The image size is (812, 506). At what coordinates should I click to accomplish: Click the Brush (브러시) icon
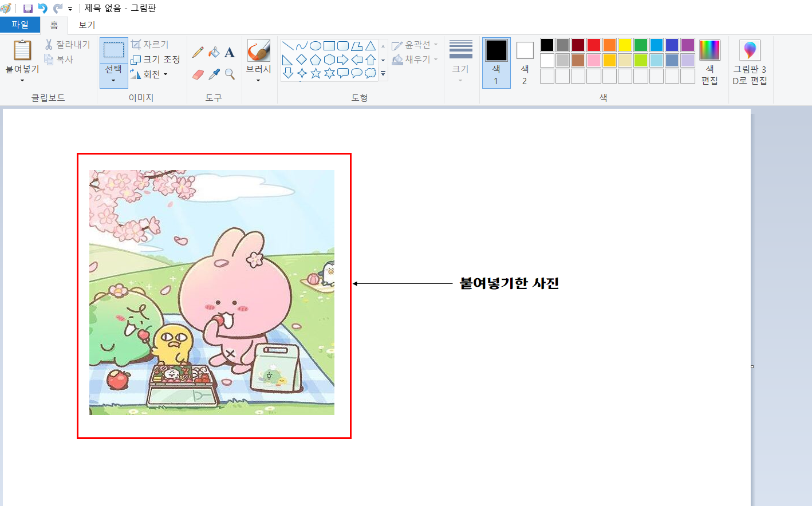pyautogui.click(x=259, y=50)
